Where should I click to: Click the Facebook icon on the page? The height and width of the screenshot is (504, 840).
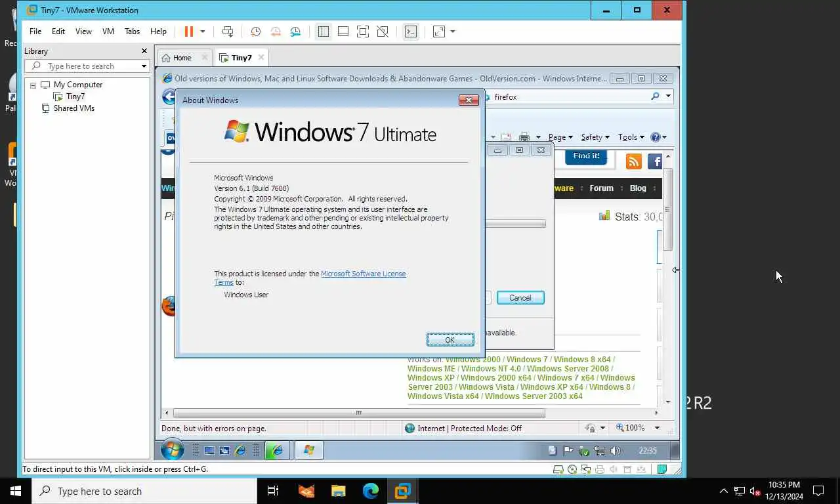[x=654, y=161]
